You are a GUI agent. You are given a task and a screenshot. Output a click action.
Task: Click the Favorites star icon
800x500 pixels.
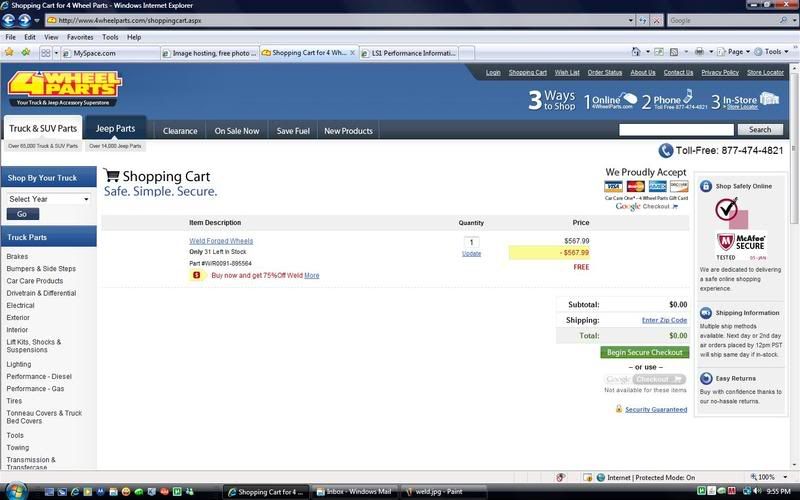tap(9, 52)
